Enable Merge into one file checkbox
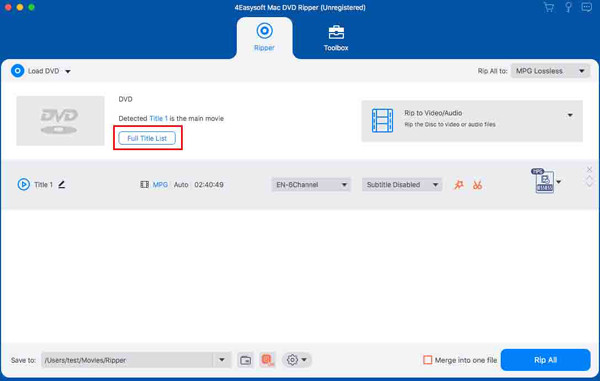Image resolution: width=600 pixels, height=381 pixels. (427, 360)
